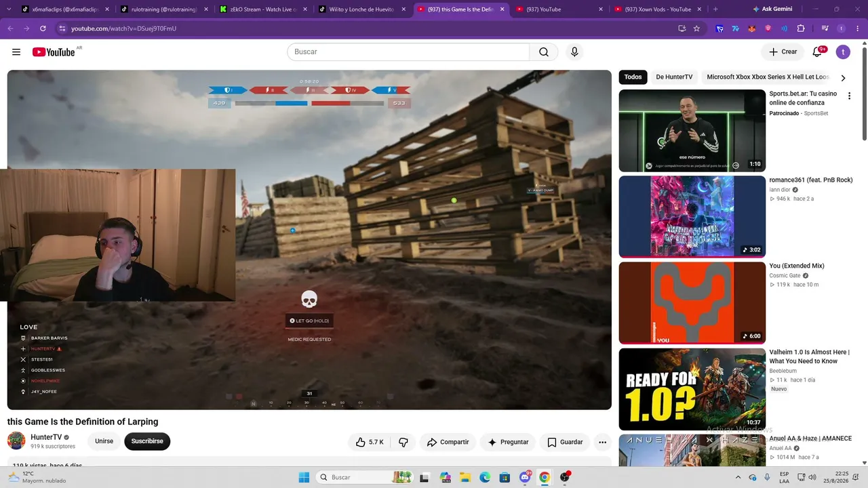The height and width of the screenshot is (488, 868).
Task: Open Ask Gemini in Chrome
Action: [x=772, y=9]
